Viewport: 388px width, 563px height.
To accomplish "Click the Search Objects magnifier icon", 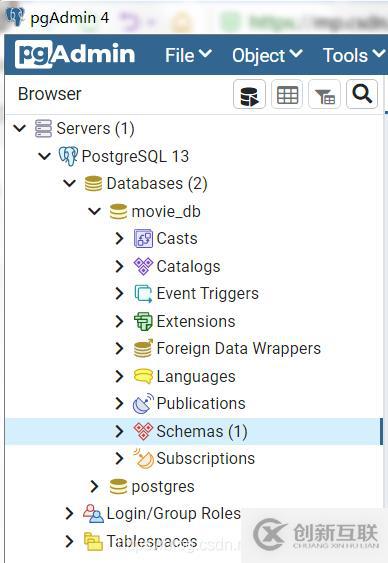I will (x=362, y=94).
